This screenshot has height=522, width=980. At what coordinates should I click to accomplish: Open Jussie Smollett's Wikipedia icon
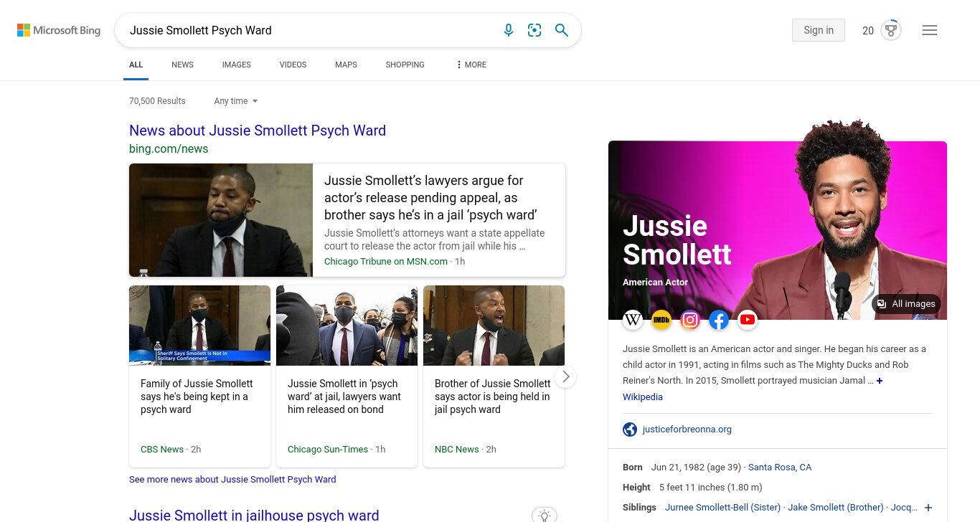click(x=633, y=320)
